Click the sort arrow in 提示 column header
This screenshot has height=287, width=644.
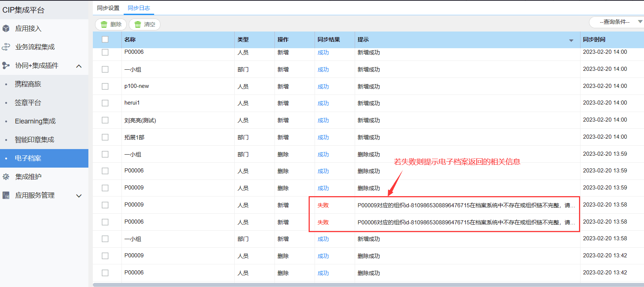[x=571, y=40]
